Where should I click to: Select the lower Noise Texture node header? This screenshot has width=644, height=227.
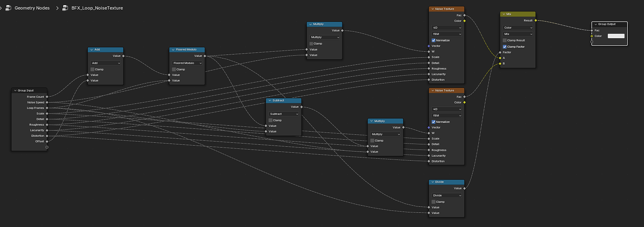(447, 90)
